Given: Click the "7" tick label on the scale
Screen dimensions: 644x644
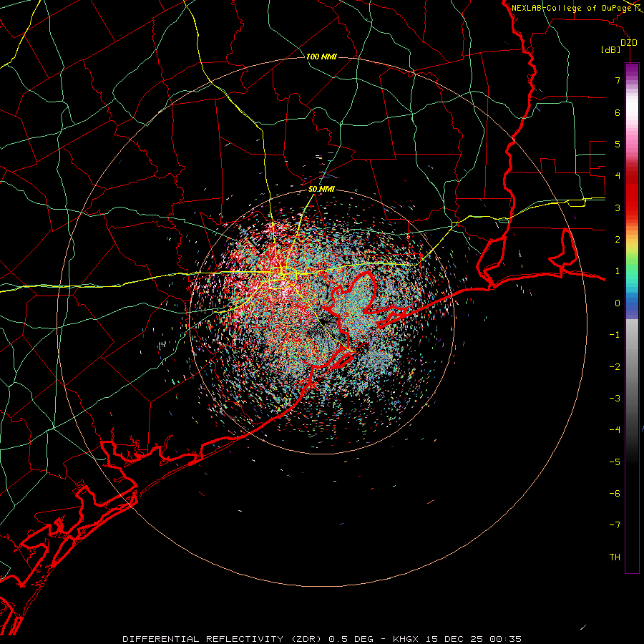Looking at the screenshot, I should [x=618, y=80].
